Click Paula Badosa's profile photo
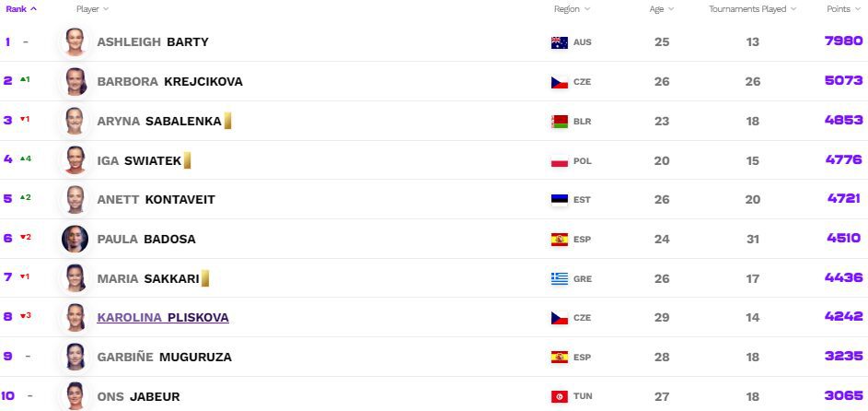Screen dimensions: 868x411 75,240
